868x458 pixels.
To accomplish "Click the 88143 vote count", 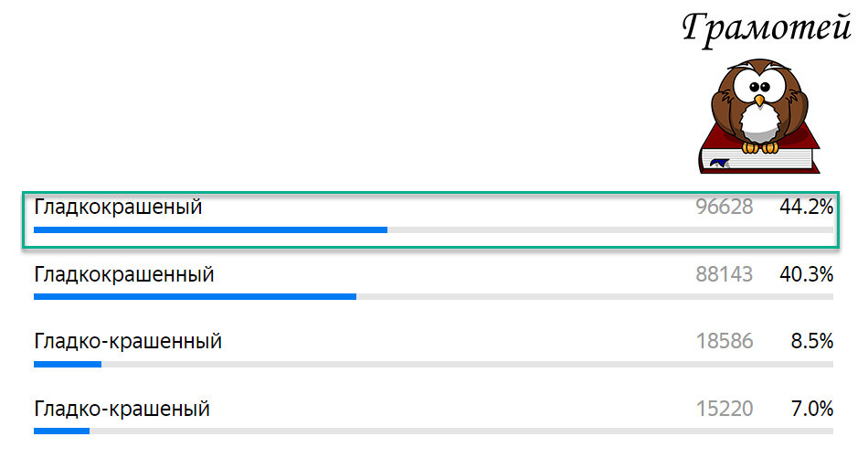I will coord(724,274).
